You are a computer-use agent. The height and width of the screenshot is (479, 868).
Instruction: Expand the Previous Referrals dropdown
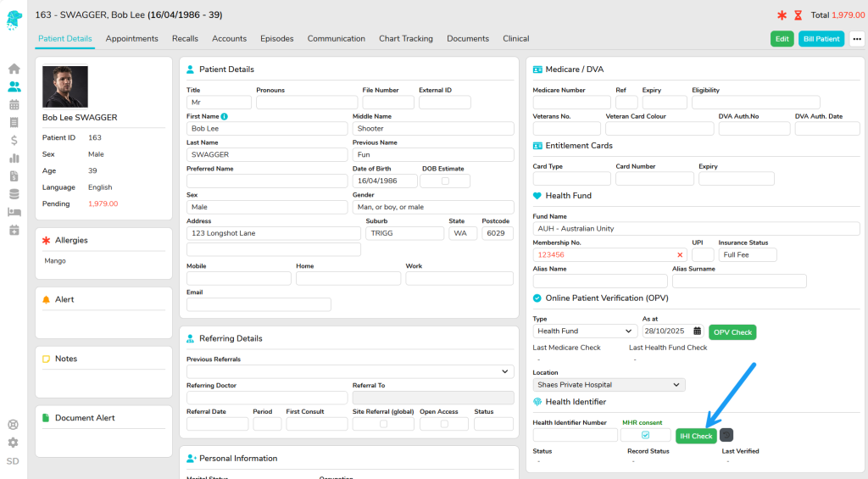pos(350,371)
